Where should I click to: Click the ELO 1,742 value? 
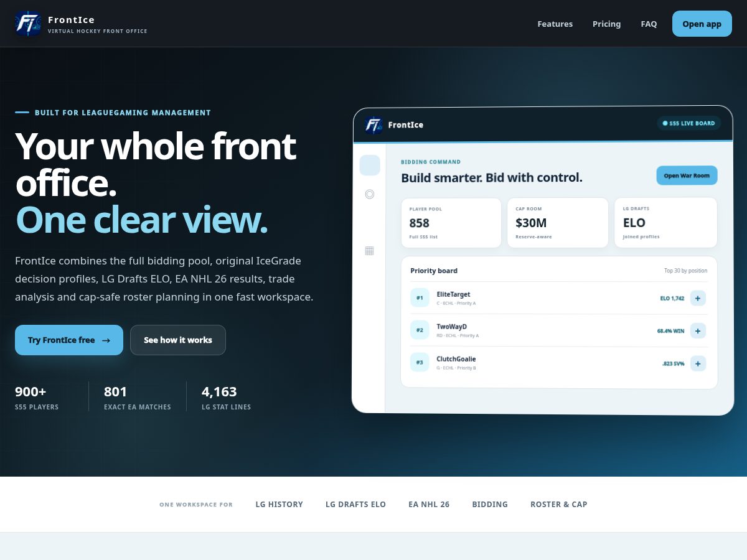tap(672, 299)
